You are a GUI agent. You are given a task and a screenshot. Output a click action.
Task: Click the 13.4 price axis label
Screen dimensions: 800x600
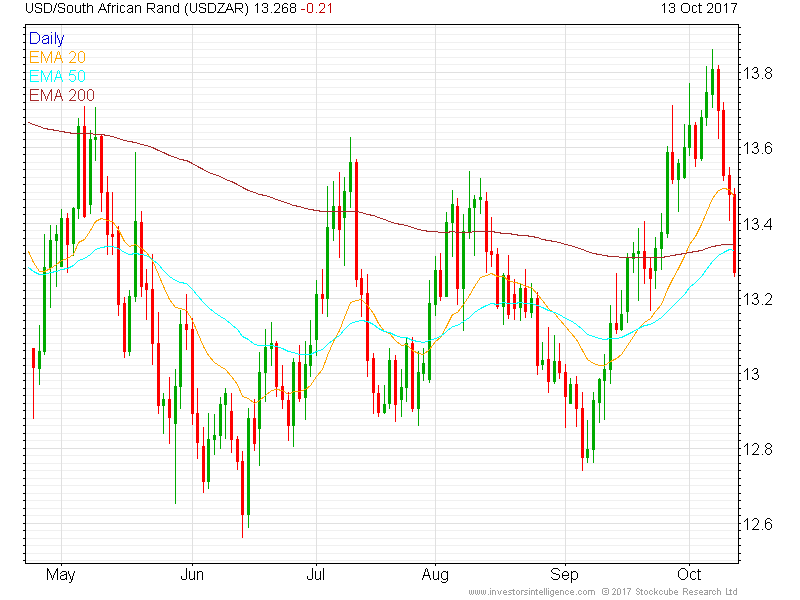[x=758, y=223]
